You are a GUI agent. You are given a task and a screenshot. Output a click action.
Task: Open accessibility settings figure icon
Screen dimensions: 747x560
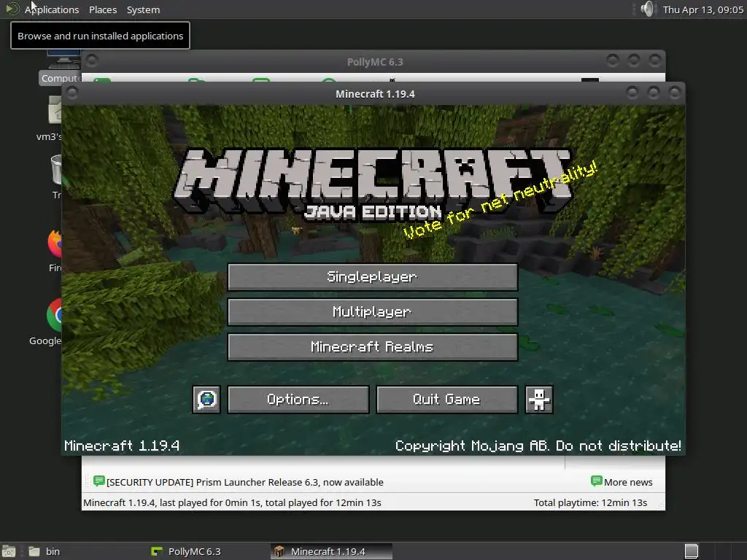click(539, 399)
